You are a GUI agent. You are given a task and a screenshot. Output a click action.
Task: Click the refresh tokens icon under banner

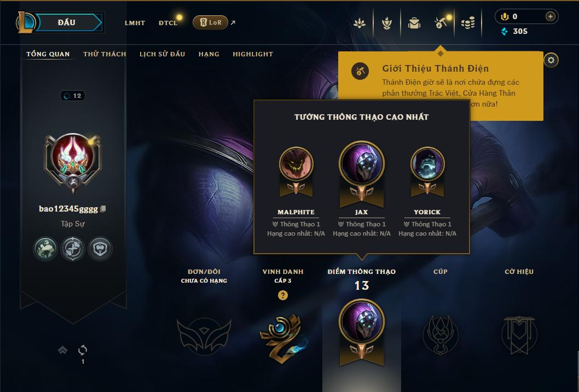(83, 349)
